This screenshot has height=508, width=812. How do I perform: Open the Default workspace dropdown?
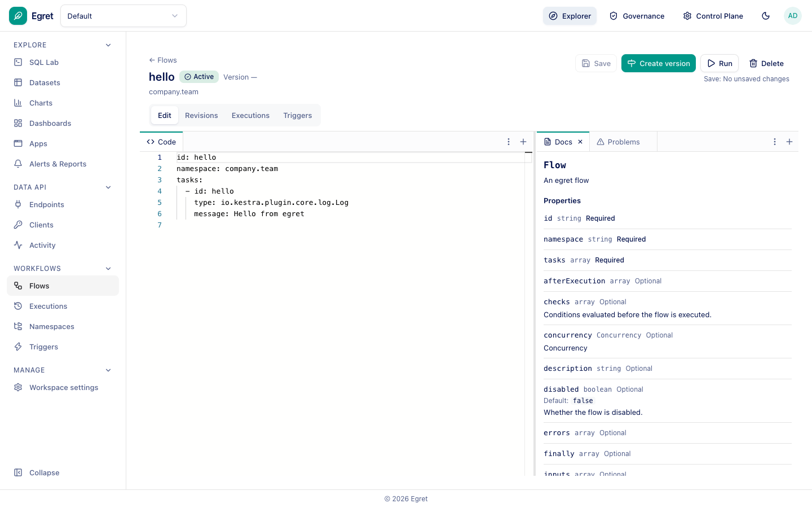[x=123, y=16]
